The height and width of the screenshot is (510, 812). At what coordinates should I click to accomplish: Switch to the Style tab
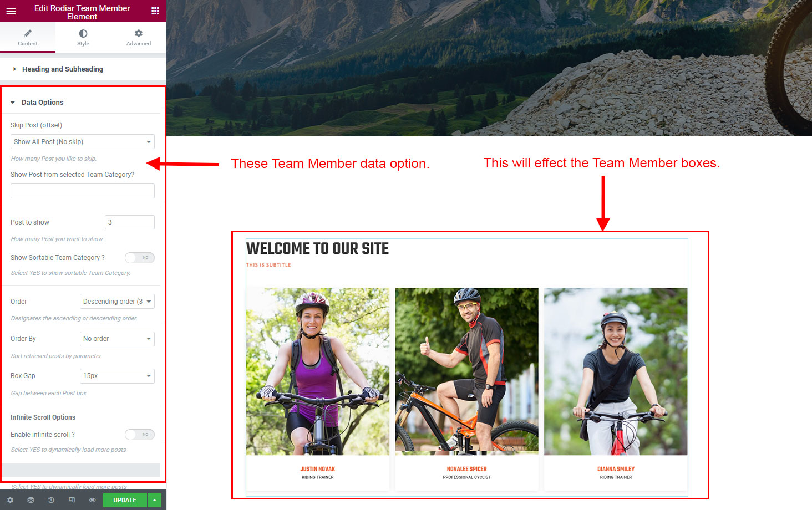click(x=83, y=37)
